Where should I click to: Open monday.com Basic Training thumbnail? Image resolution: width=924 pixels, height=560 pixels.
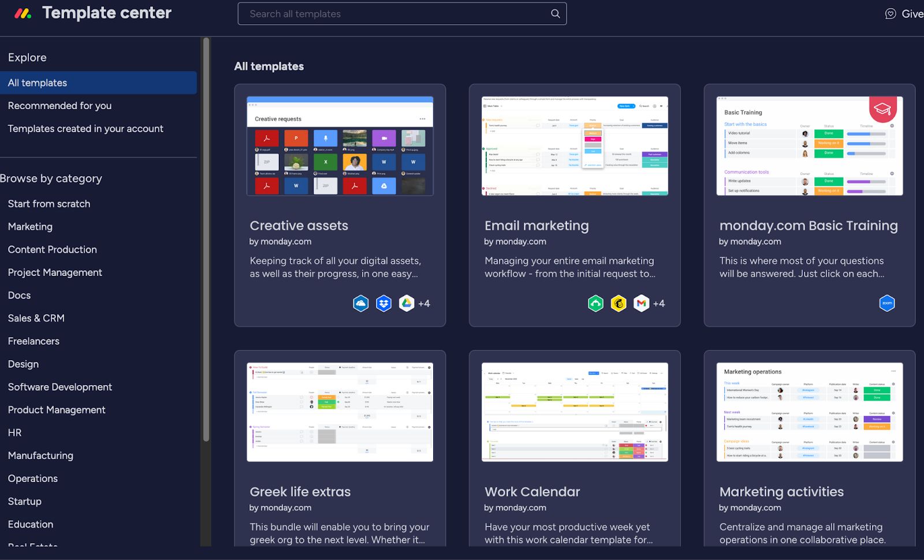pyautogui.click(x=810, y=146)
